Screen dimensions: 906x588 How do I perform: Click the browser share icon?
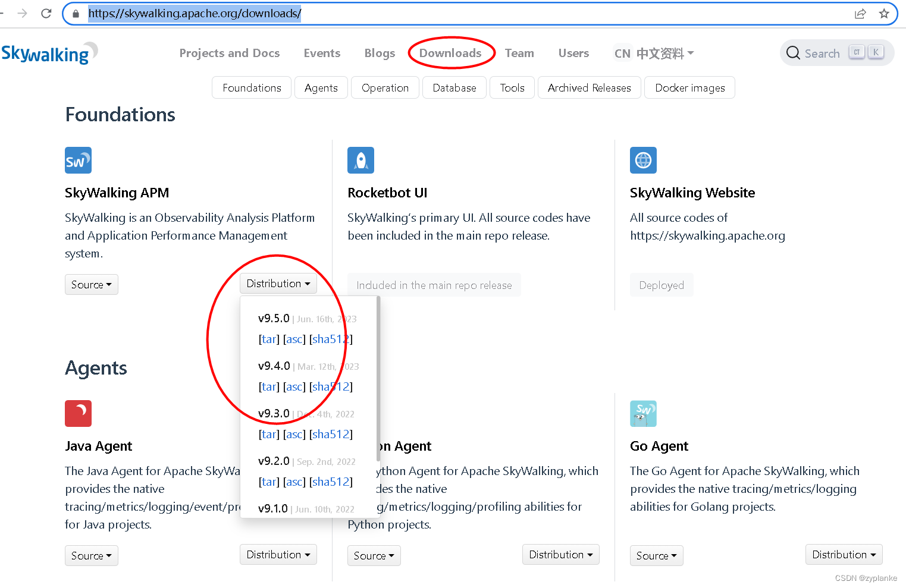point(860,13)
